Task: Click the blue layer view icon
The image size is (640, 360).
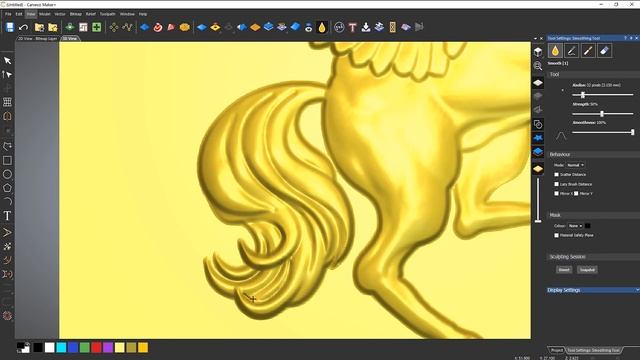Action: tap(538, 152)
